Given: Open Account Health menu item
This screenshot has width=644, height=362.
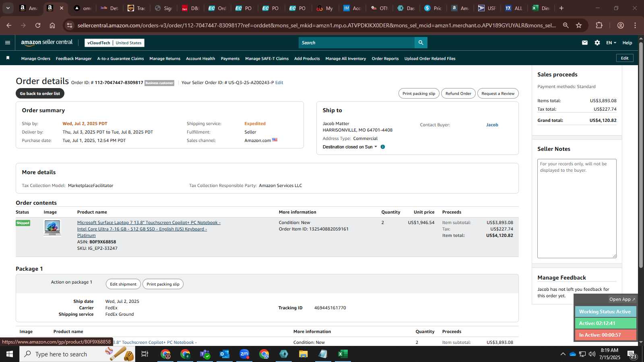Looking at the screenshot, I should 200,59.
